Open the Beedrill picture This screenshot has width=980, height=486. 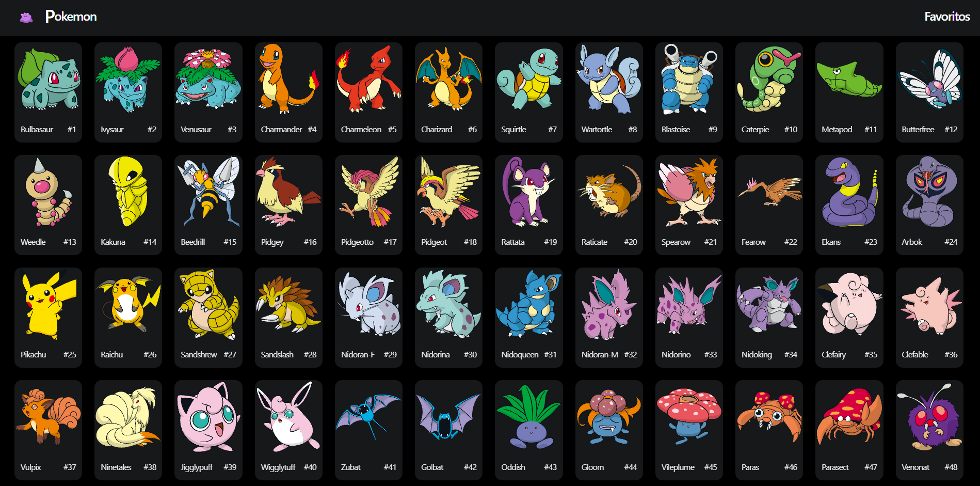click(x=208, y=191)
